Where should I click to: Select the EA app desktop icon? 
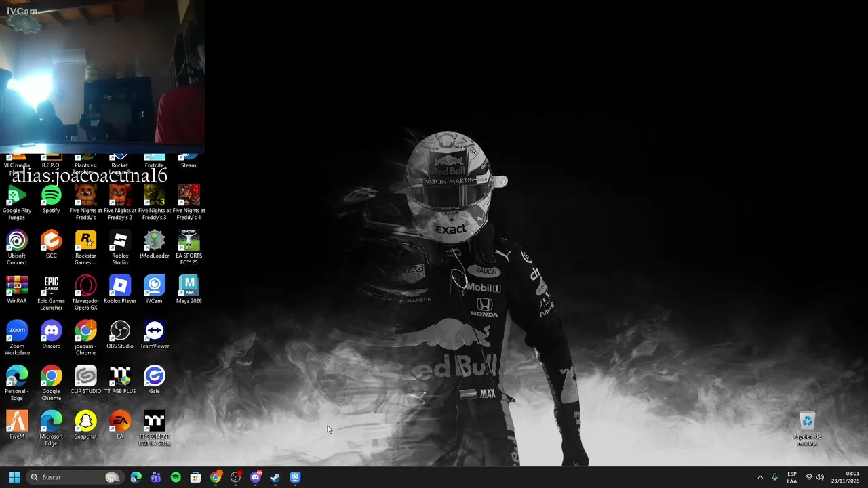point(120,426)
